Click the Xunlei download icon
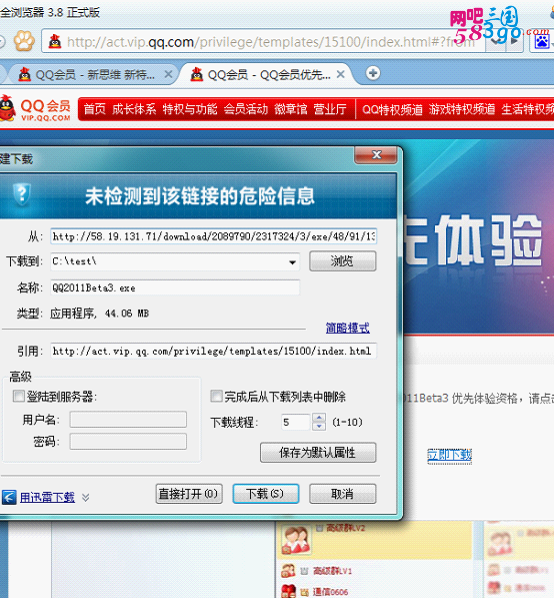Viewport: 554px width, 598px height. click(9, 497)
